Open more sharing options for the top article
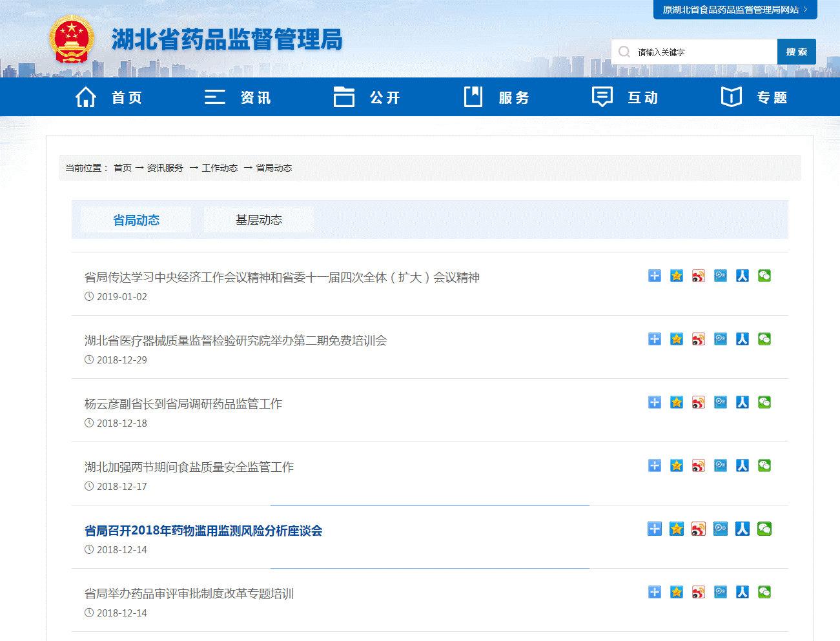 (x=654, y=276)
